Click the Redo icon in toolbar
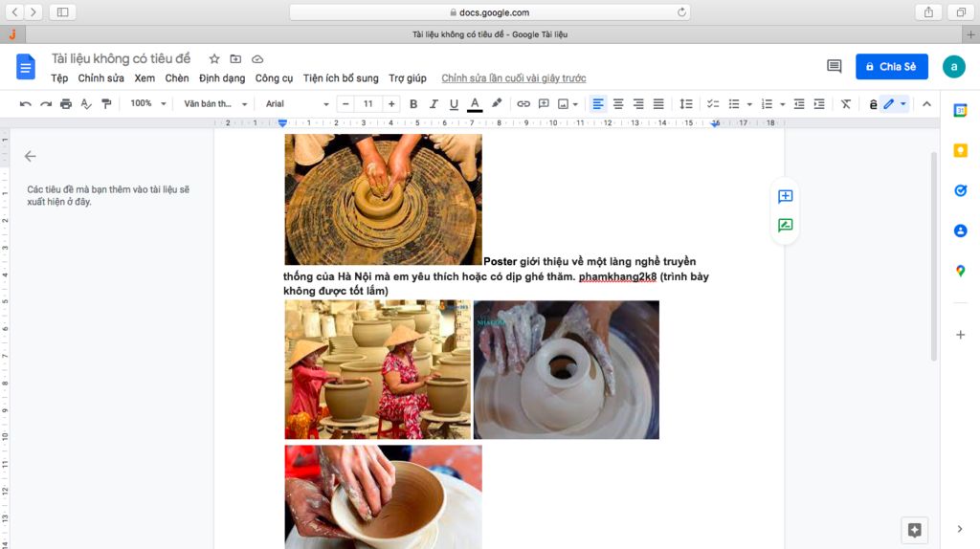 point(46,104)
